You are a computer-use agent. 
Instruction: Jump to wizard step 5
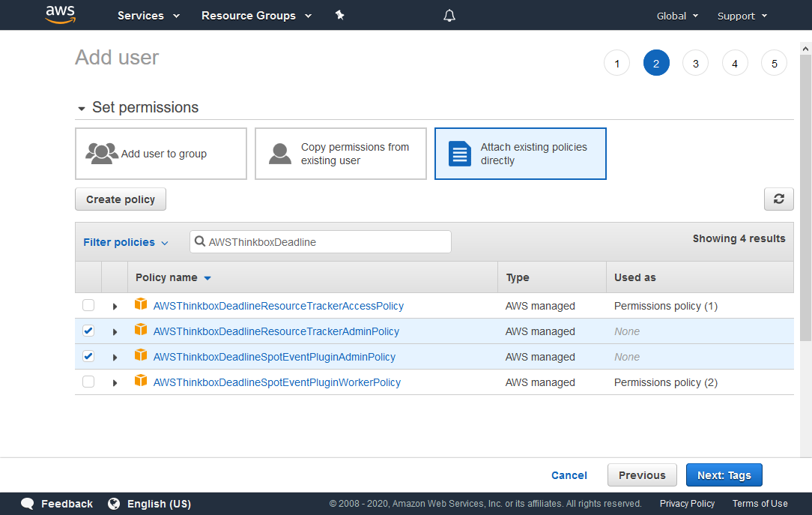(775, 63)
